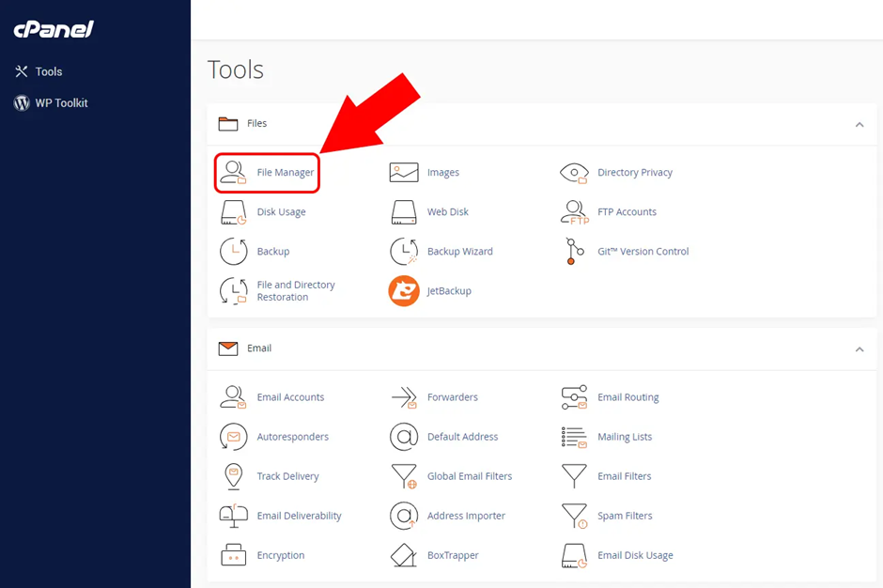This screenshot has width=883, height=588.
Task: Click the Images link text
Action: coord(443,172)
